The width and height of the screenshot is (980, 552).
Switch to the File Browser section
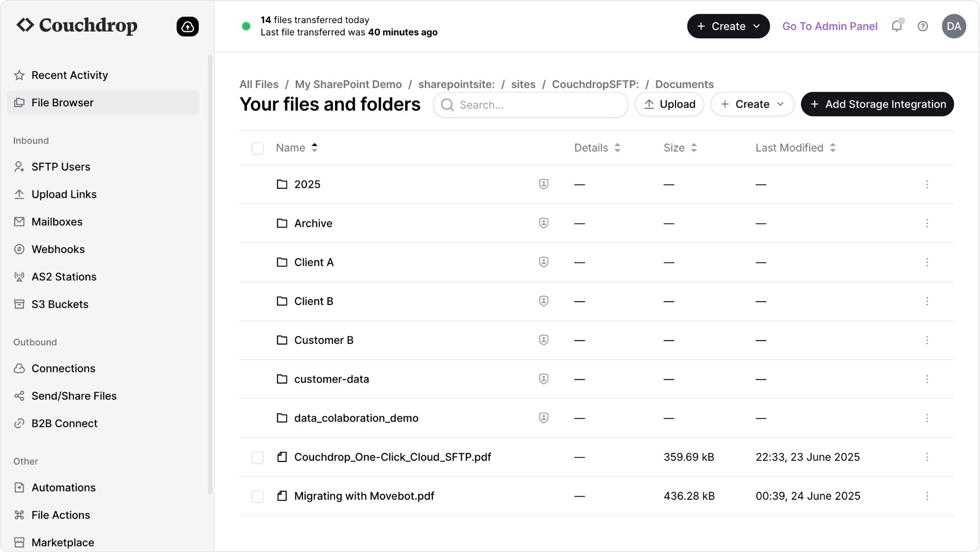point(62,102)
